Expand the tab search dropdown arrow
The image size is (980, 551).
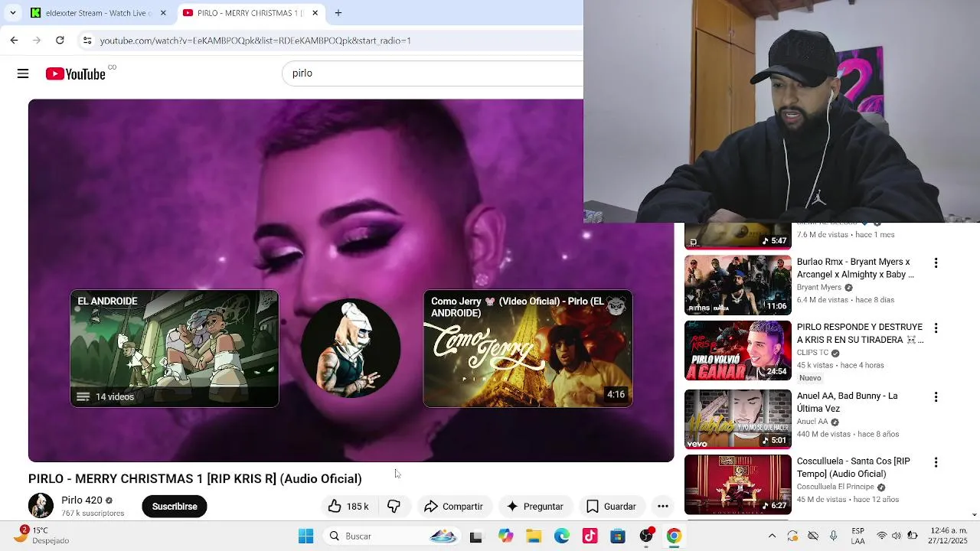pyautogui.click(x=12, y=13)
